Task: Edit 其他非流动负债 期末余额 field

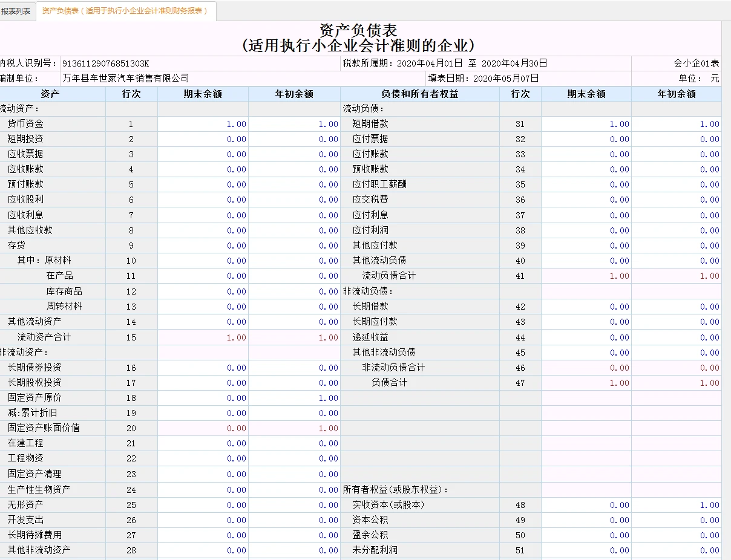Action: (586, 353)
